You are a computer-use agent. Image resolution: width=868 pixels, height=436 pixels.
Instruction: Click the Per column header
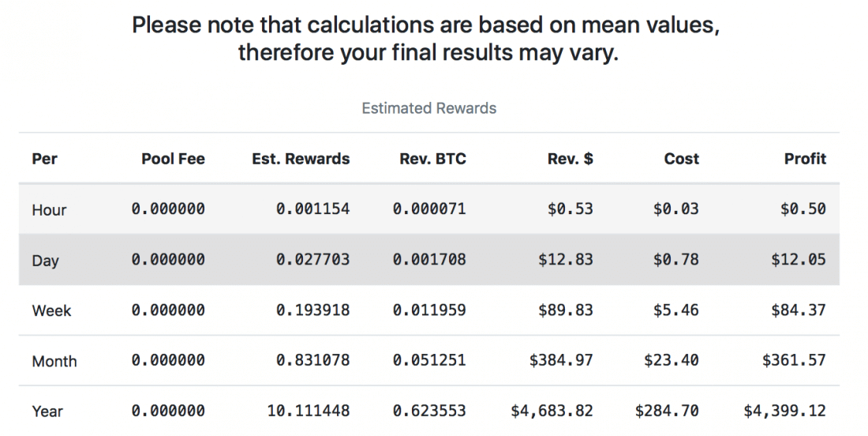click(x=45, y=159)
